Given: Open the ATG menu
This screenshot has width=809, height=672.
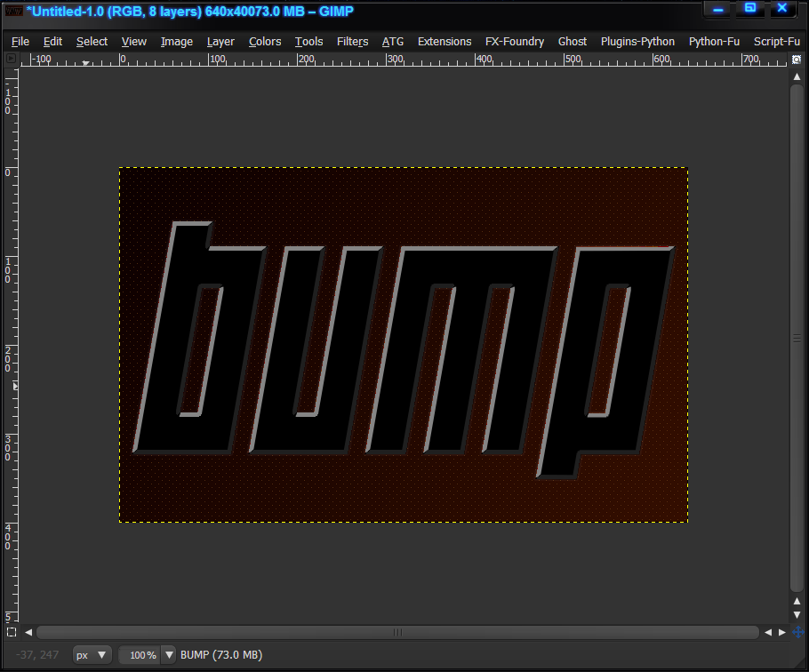Looking at the screenshot, I should [393, 41].
